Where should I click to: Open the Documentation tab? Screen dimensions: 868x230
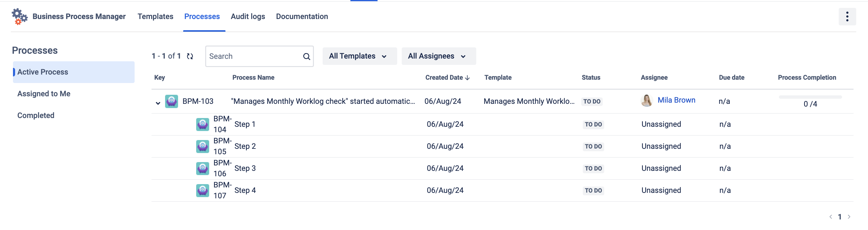302,17
